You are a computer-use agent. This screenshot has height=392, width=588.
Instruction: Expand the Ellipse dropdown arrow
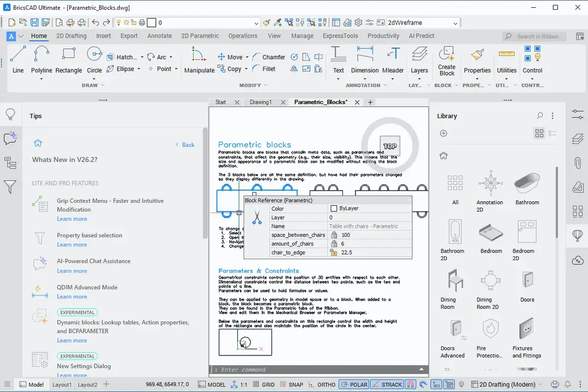(x=139, y=69)
